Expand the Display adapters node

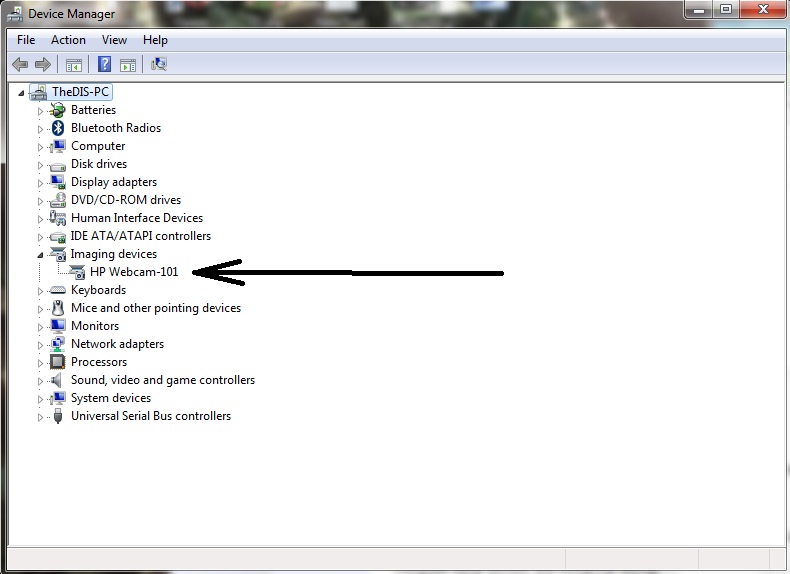[41, 182]
